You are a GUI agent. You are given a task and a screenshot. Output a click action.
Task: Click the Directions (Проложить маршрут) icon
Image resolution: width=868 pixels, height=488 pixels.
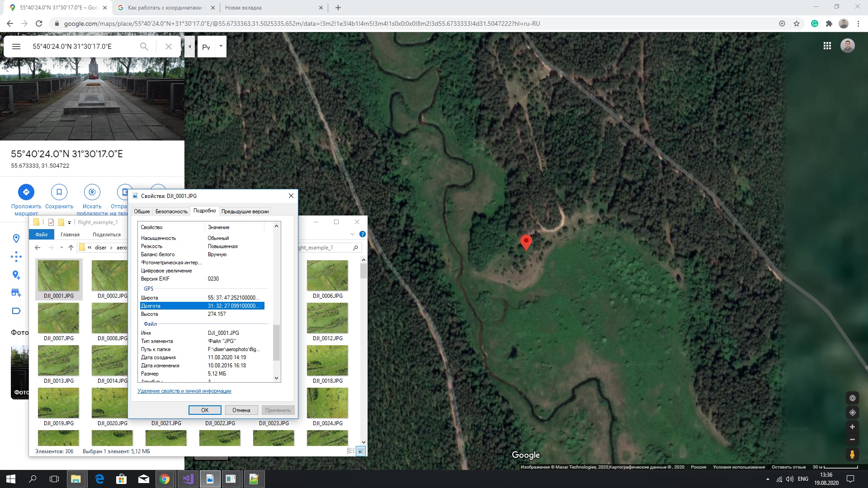(x=26, y=192)
